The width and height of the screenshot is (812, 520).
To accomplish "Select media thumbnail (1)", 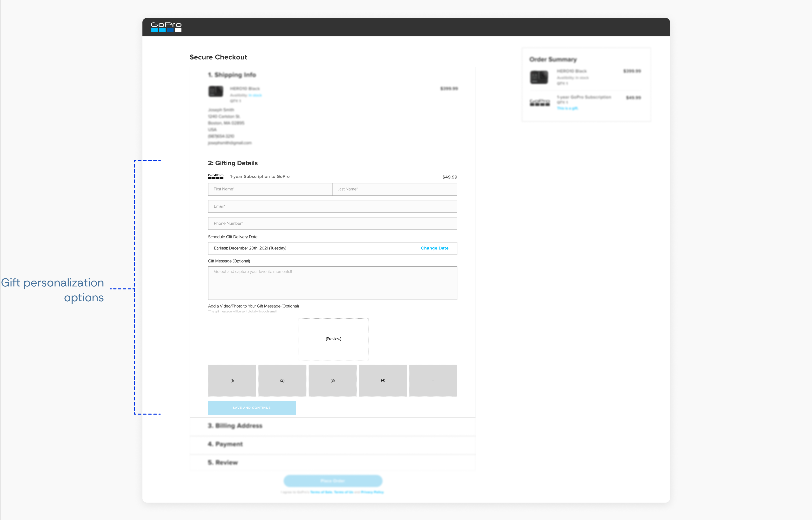I will 232,381.
